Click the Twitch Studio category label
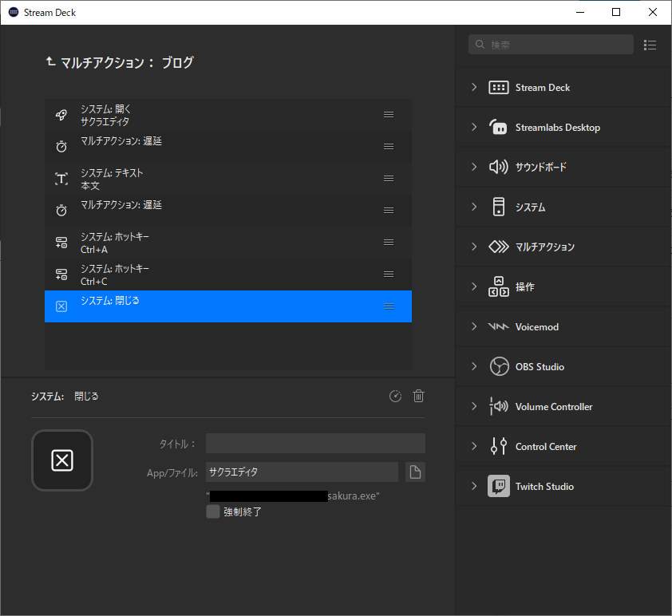This screenshot has height=616, width=672. click(x=544, y=486)
